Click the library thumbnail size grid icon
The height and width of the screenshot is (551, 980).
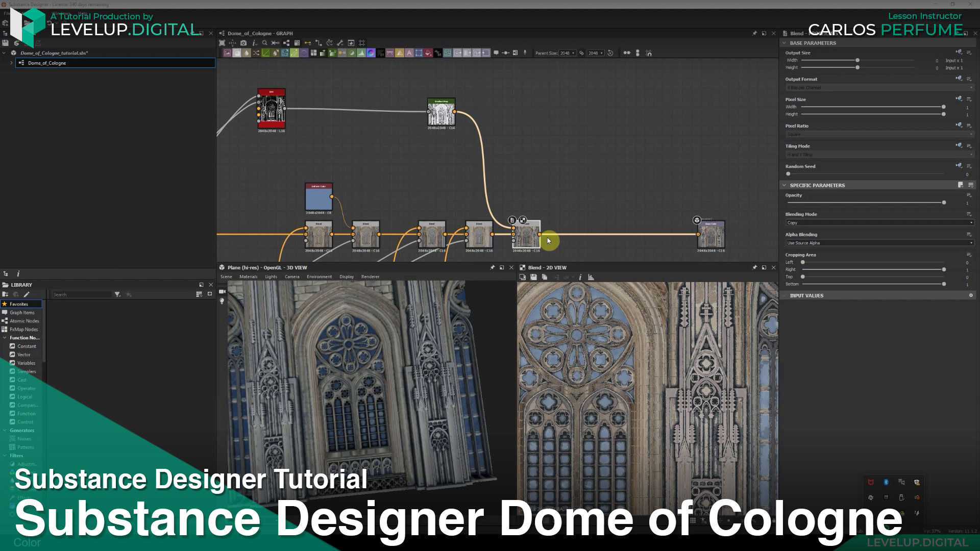199,294
